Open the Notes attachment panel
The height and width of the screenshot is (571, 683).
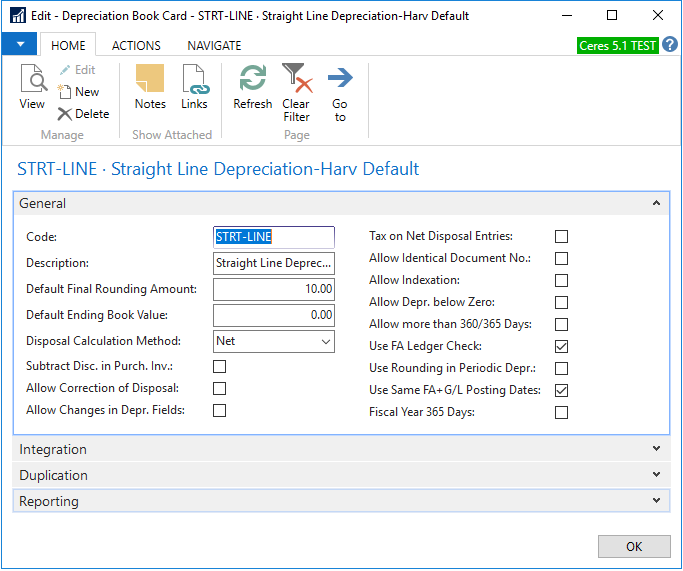click(x=150, y=86)
